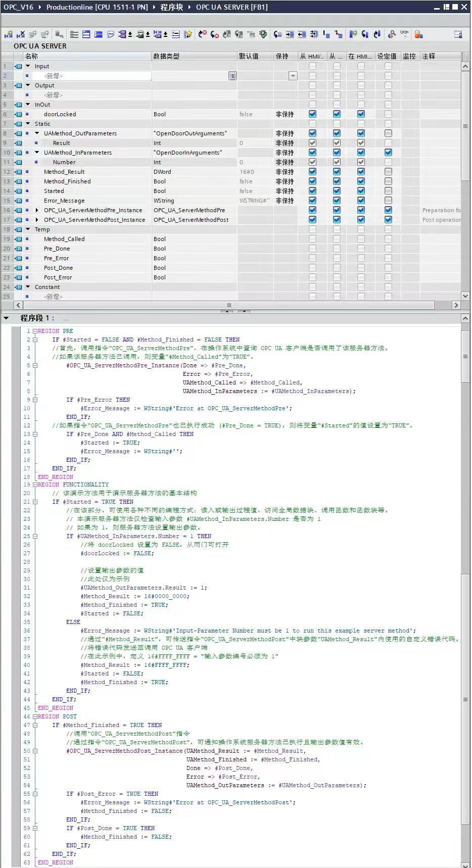Click the go-to arrow lines icon
The width and height of the screenshot is (472, 868).
click(x=277, y=34)
